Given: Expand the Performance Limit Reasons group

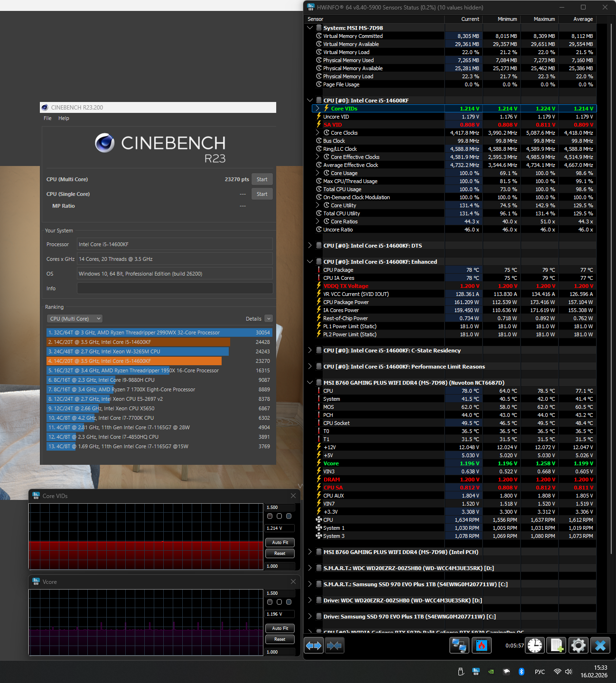Looking at the screenshot, I should click(x=310, y=367).
